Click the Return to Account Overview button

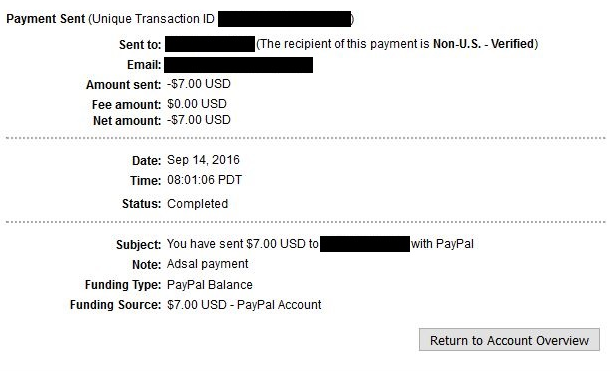509,340
